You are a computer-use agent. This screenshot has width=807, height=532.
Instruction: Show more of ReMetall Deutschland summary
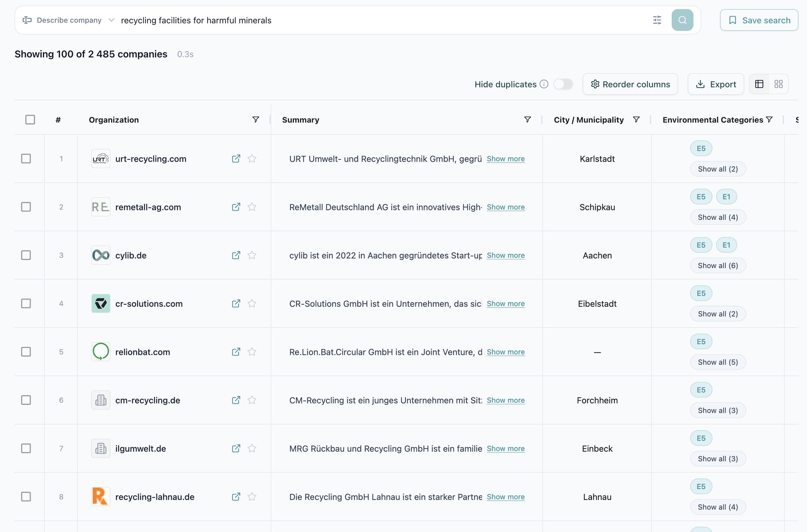coord(506,207)
